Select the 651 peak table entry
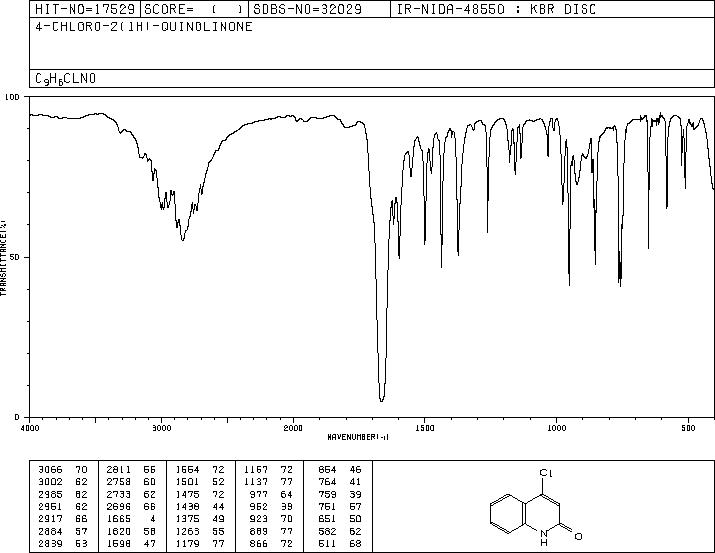The height and width of the screenshot is (553, 715). (x=340, y=519)
